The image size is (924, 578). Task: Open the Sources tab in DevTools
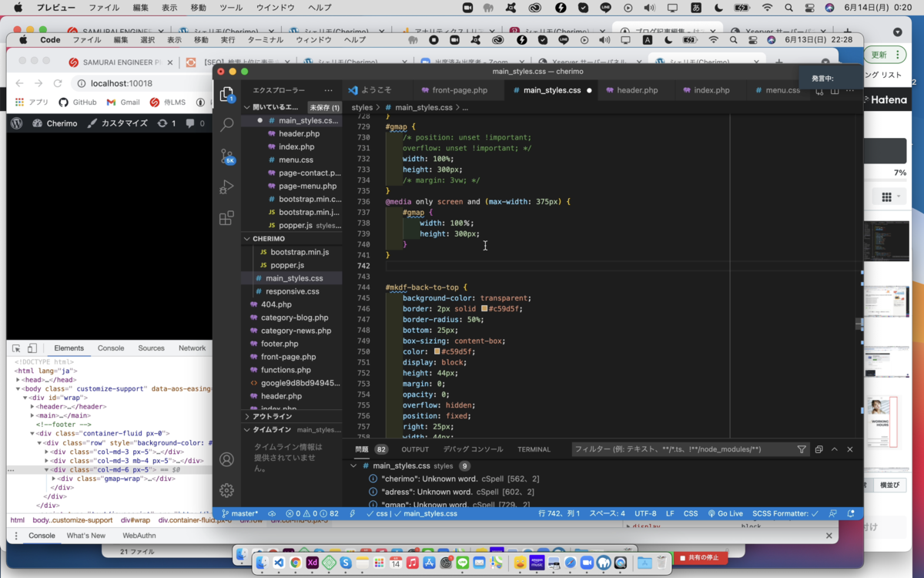pos(151,348)
